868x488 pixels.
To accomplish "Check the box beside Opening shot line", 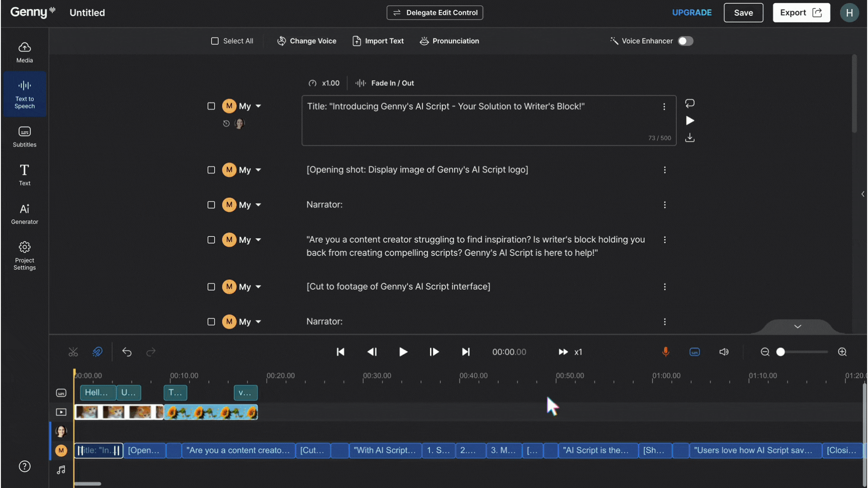I will [x=211, y=170].
